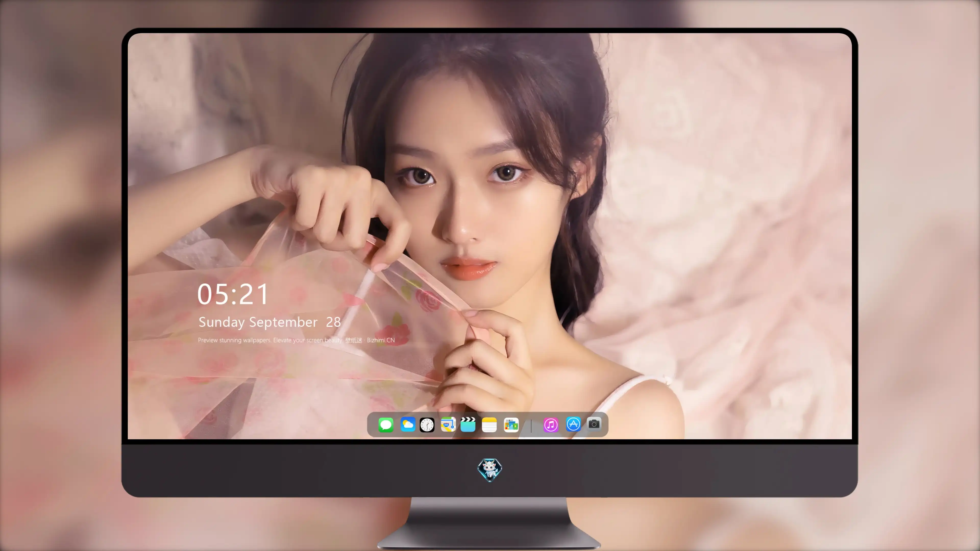
Task: Launch iTunes music app from dock
Action: 551,425
